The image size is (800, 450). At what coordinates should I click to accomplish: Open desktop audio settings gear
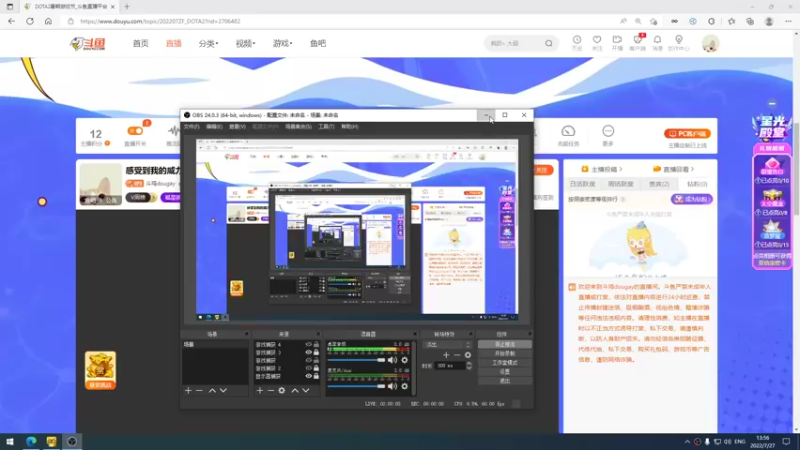point(405,360)
